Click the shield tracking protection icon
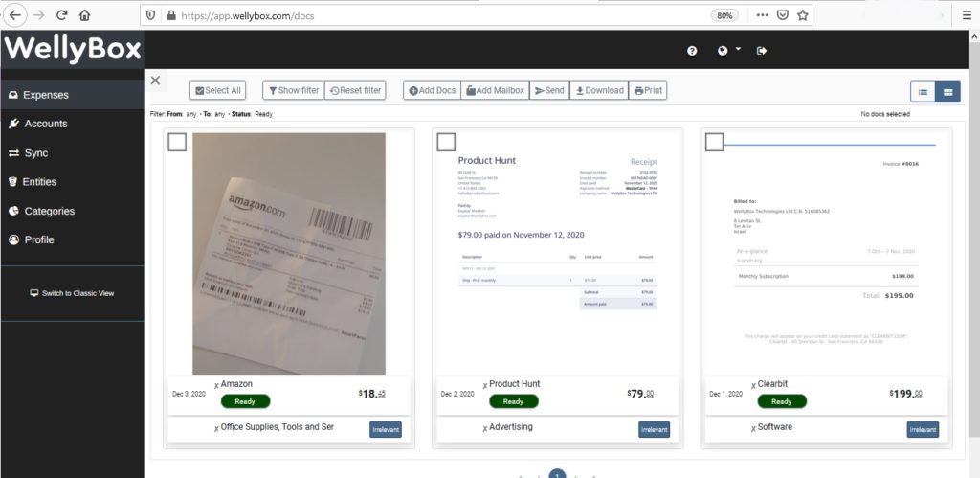The image size is (980, 478). pyautogui.click(x=150, y=15)
